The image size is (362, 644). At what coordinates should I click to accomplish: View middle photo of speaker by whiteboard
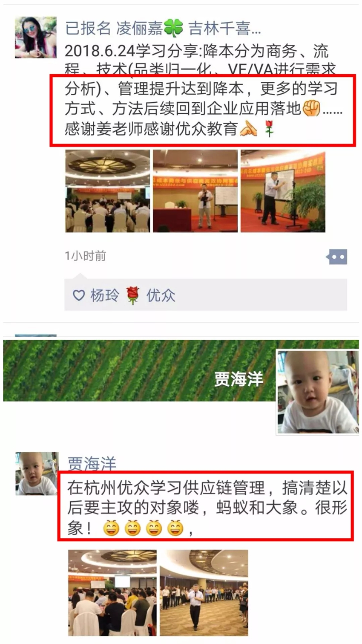(x=195, y=191)
